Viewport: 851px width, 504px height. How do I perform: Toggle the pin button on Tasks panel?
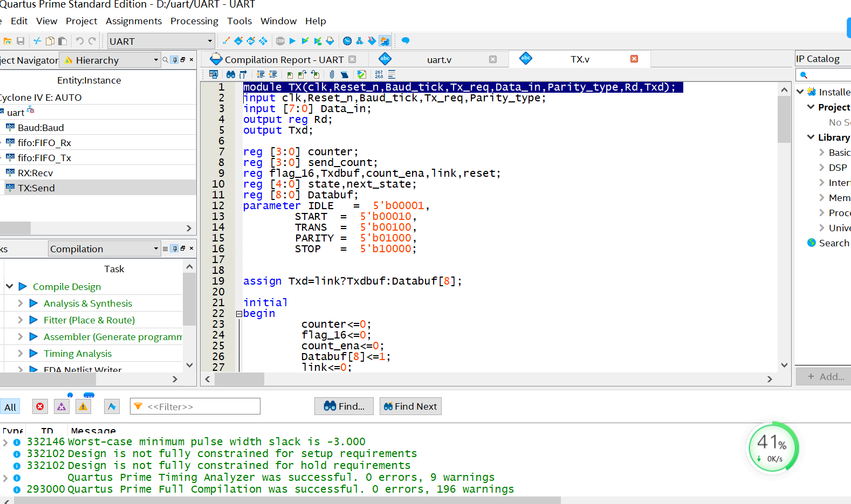coord(175,248)
